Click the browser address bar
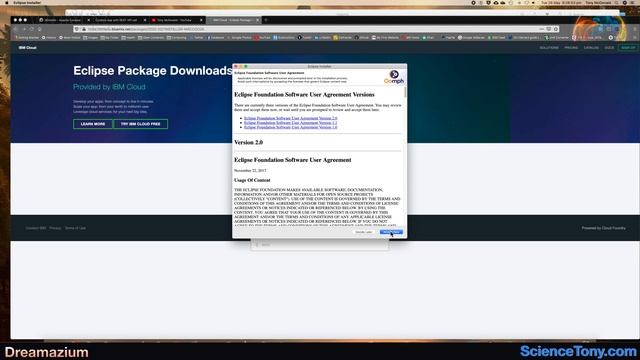640x360 pixels. click(316, 29)
